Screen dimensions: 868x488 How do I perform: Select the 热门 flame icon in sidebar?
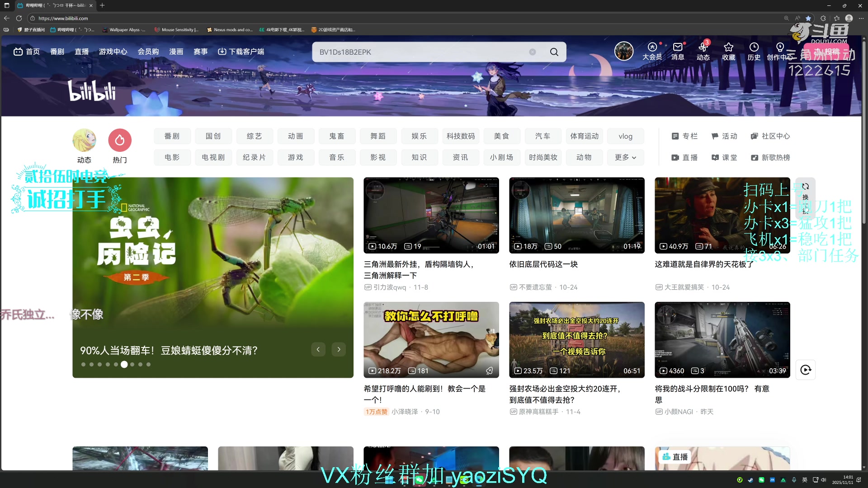tap(119, 141)
